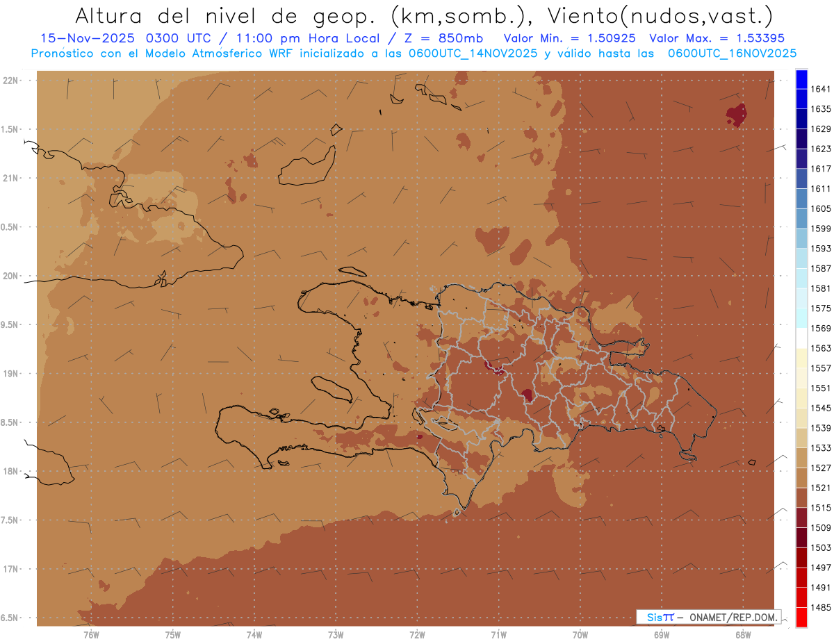Click the '0600UTC_16NOV2025' valid-until time

732,53
